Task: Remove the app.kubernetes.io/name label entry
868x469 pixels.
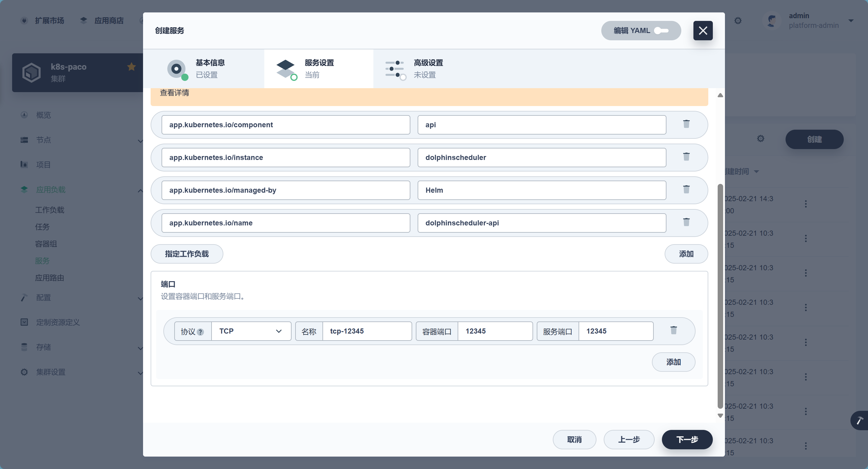Action: tap(686, 222)
